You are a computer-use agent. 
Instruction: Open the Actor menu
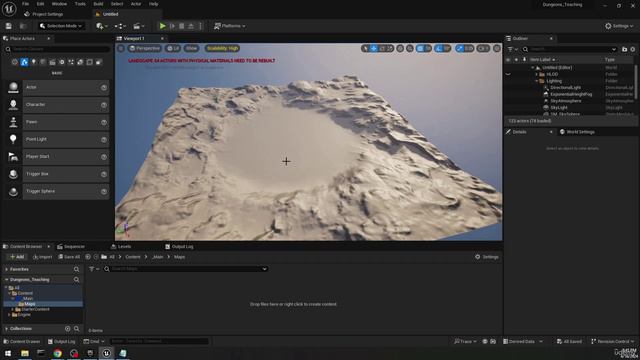pos(136,4)
